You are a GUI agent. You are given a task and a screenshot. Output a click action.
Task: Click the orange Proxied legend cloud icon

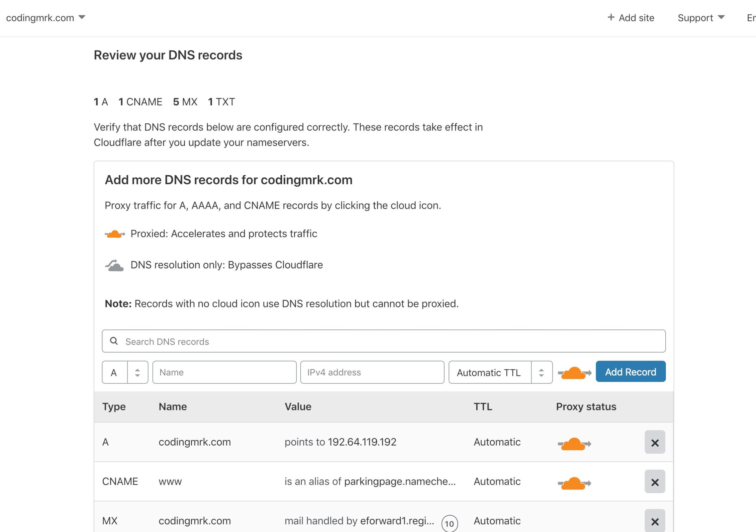115,234
